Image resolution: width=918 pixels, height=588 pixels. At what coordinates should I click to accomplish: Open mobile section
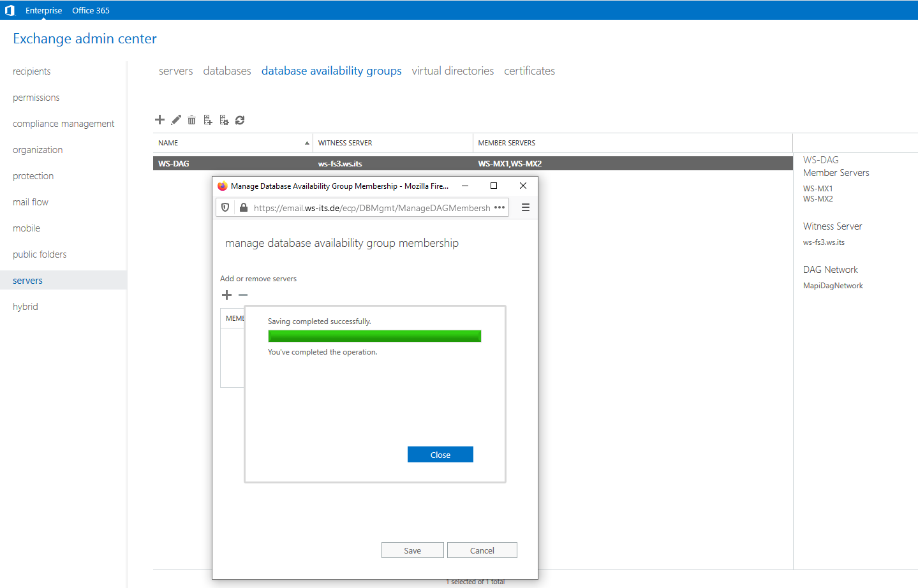[x=26, y=228]
